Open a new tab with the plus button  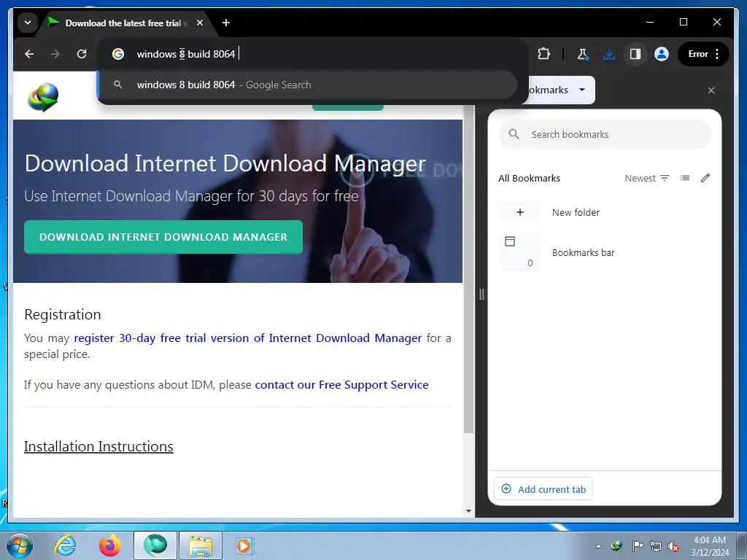tap(226, 23)
